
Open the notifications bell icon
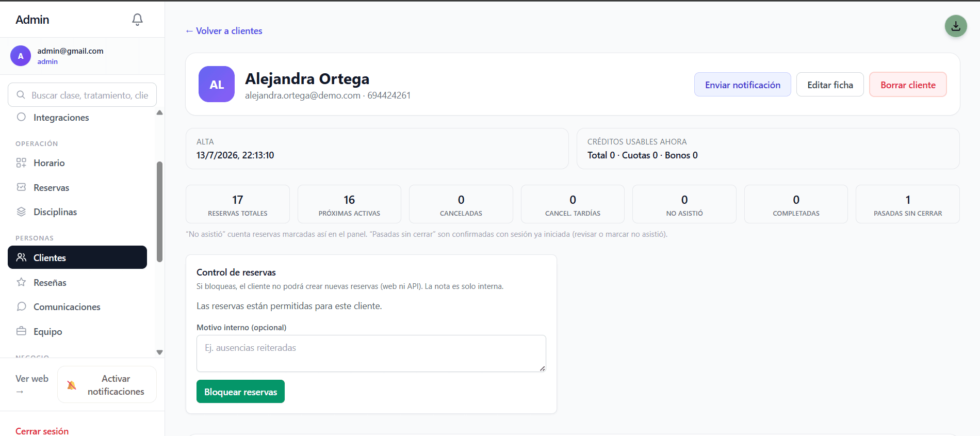137,20
